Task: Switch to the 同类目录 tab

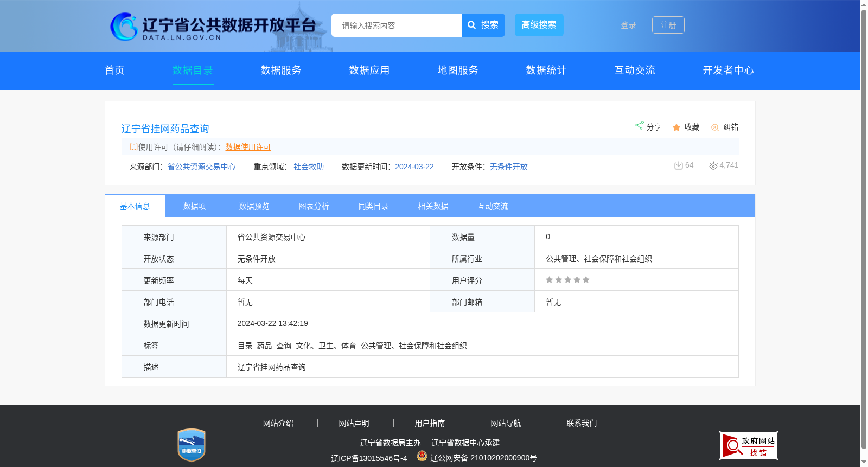Action: click(x=374, y=206)
